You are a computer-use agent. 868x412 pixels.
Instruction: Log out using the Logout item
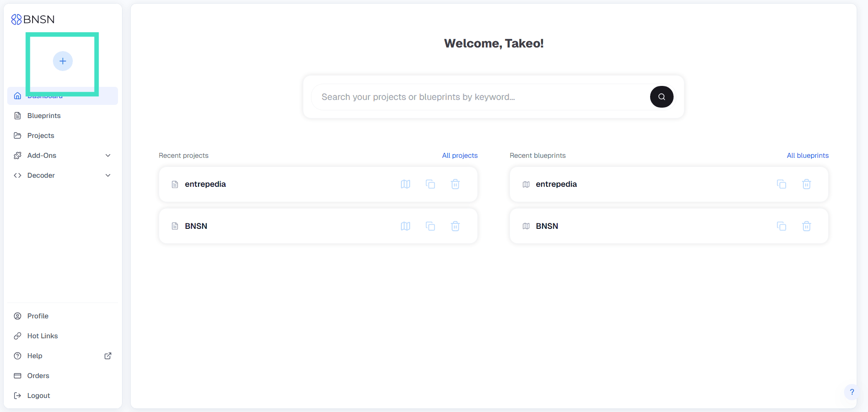pos(38,396)
